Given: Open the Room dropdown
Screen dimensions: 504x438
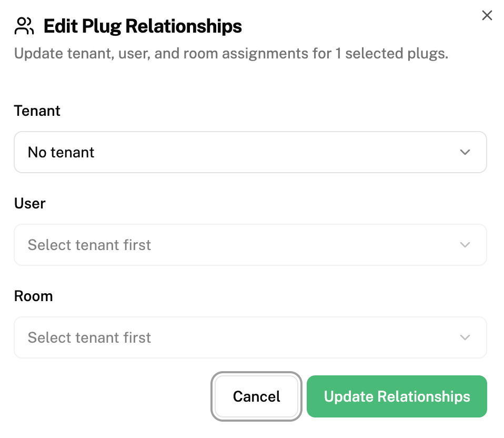Looking at the screenshot, I should [250, 337].
